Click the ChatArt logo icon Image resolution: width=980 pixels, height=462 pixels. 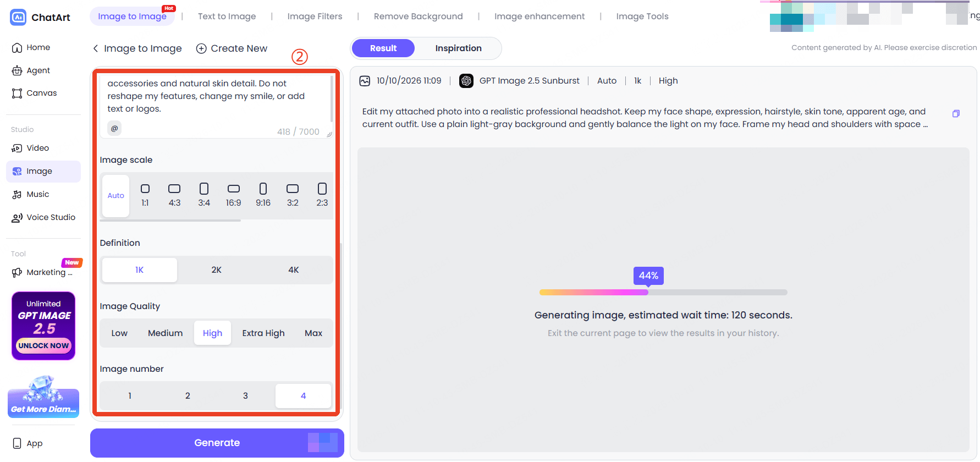[x=18, y=17]
